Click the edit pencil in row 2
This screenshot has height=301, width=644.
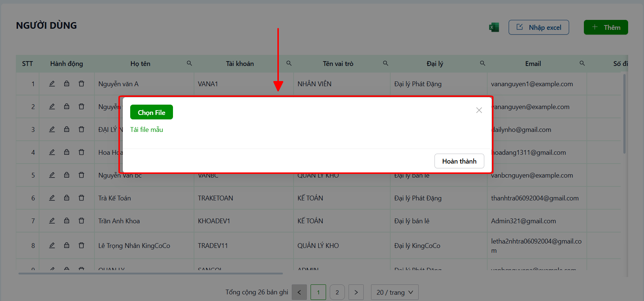pos(52,106)
